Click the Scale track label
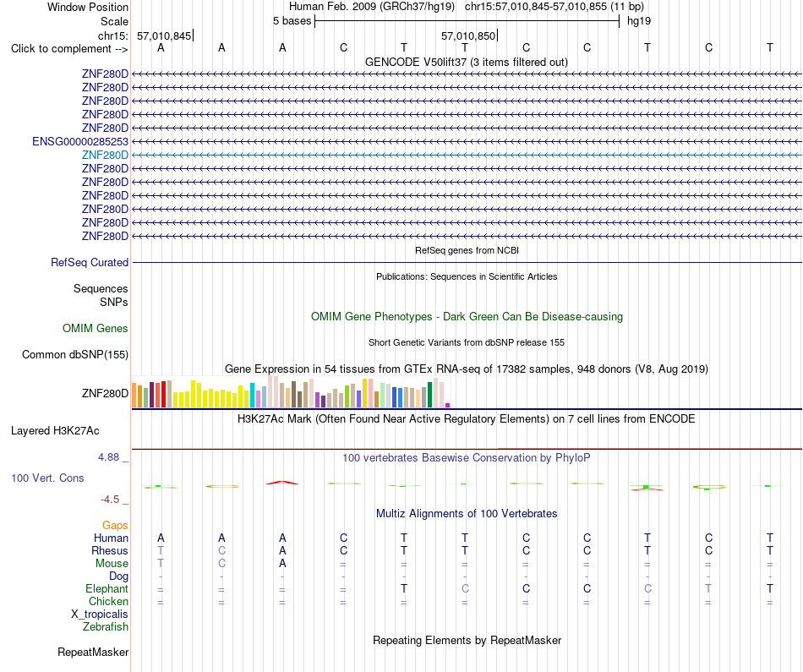 (x=114, y=21)
